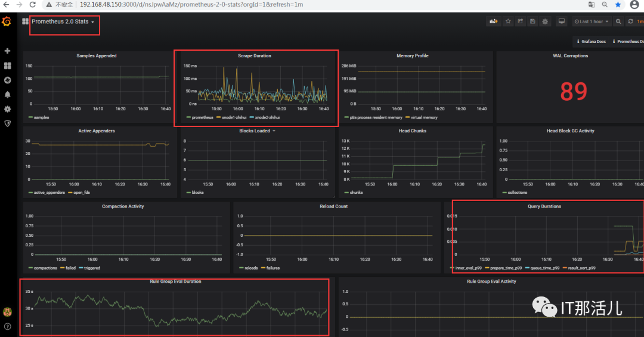
Task: Open the Last 1 hour time picker
Action: [x=592, y=21]
